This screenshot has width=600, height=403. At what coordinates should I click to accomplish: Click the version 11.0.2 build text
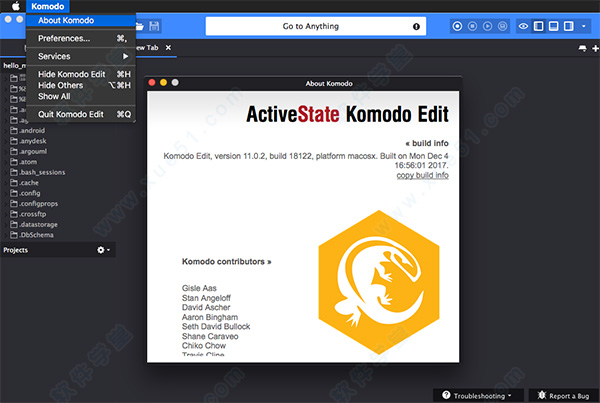pos(306,161)
